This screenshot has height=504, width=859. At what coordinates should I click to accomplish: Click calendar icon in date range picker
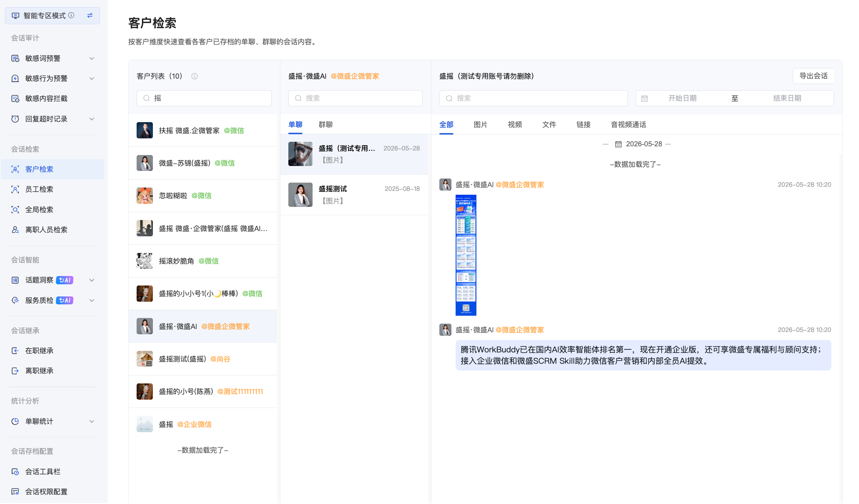pyautogui.click(x=644, y=99)
